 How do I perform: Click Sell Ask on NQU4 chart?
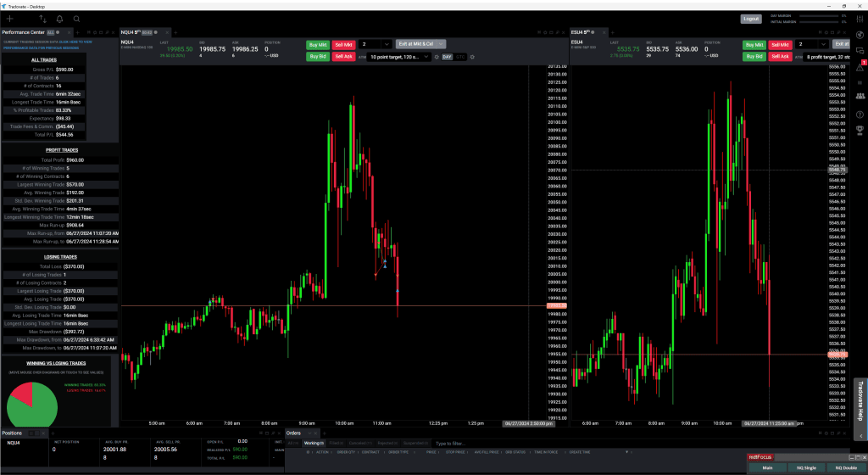pyautogui.click(x=343, y=57)
